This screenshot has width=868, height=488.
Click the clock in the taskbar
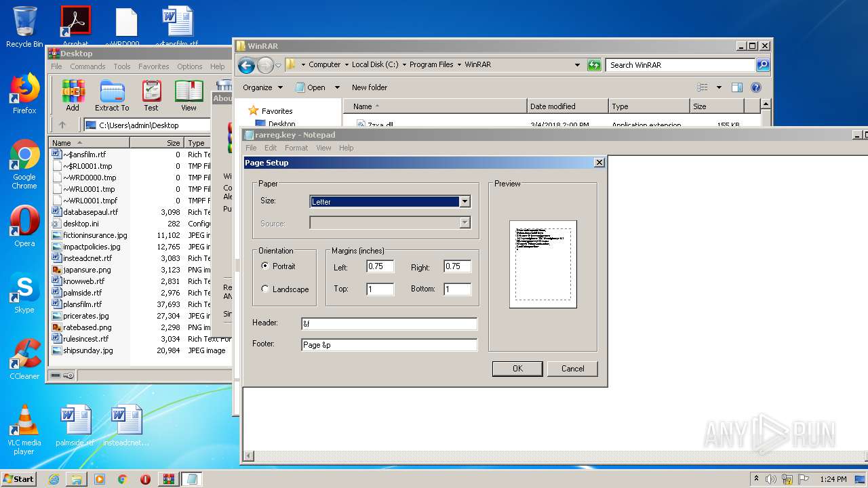833,479
